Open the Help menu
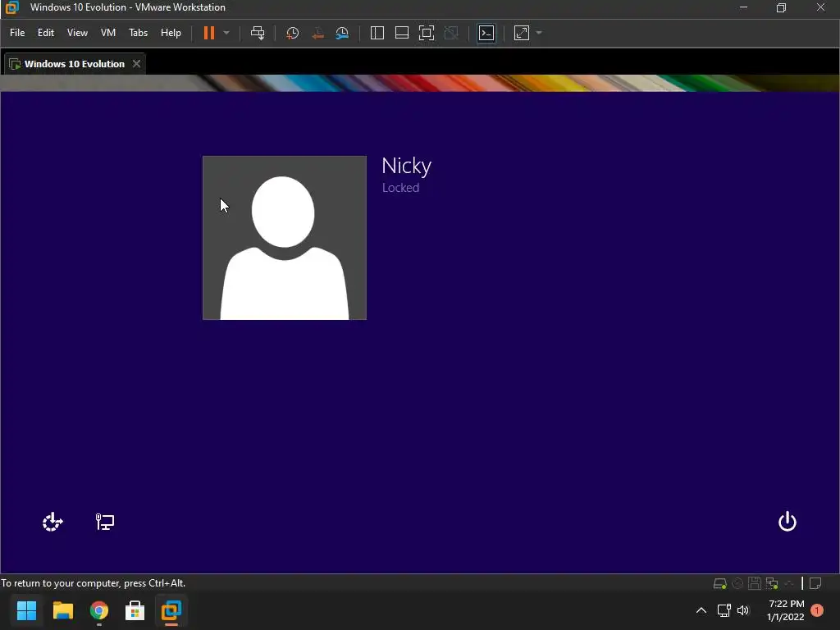Viewport: 840px width, 630px height. pyautogui.click(x=171, y=33)
